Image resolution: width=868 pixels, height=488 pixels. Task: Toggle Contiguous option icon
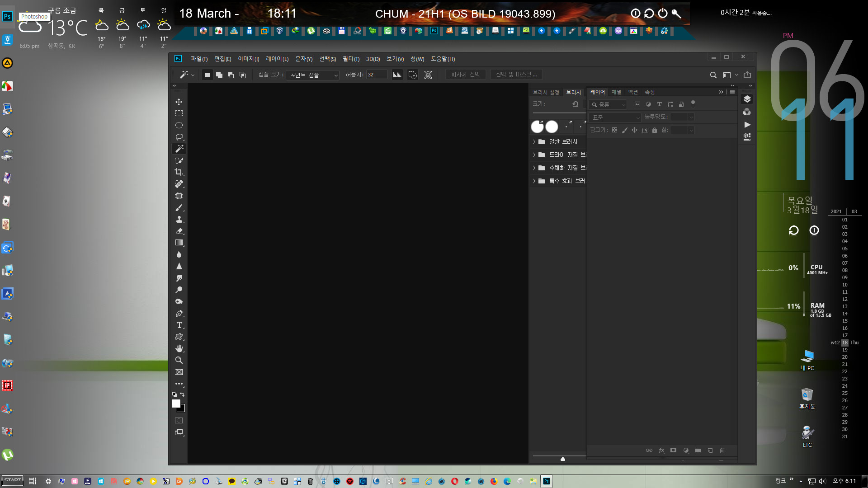point(412,75)
